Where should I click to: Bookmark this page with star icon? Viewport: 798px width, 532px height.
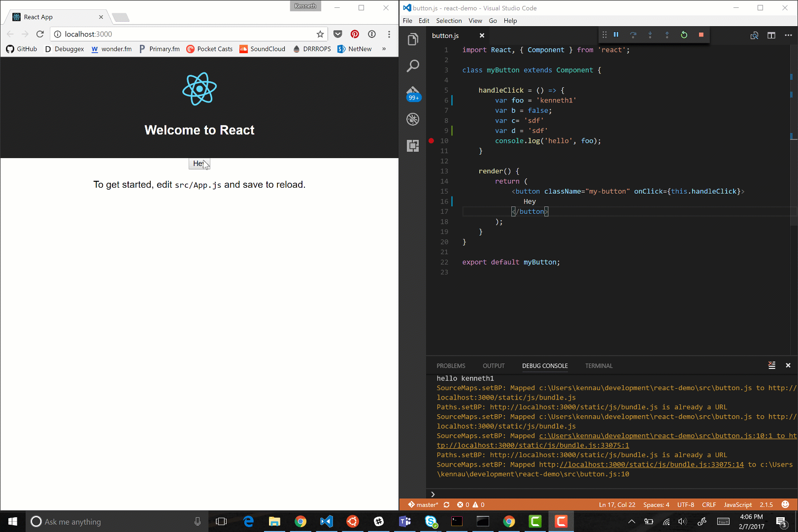(x=320, y=34)
